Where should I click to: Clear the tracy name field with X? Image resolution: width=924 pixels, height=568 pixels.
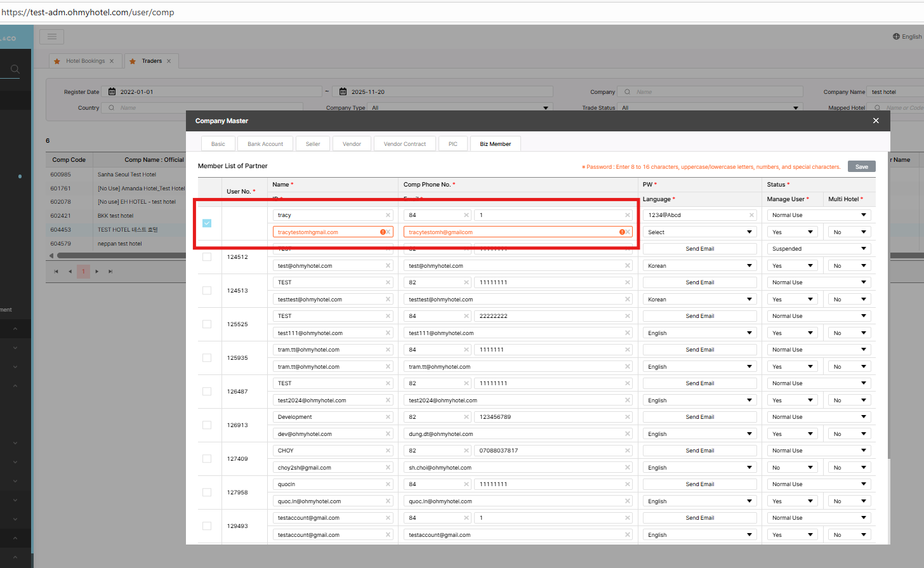388,215
